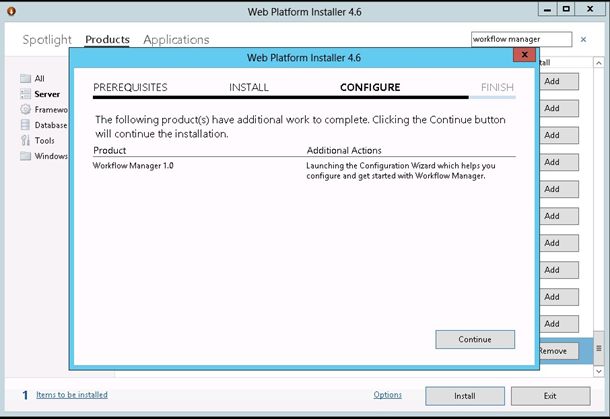Click the workflow manager search field

(x=521, y=39)
